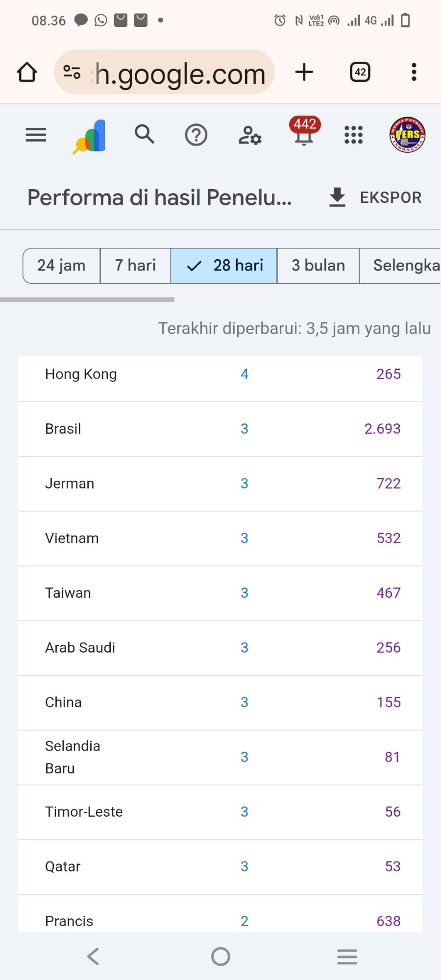Open user and settings management icon

tap(250, 135)
